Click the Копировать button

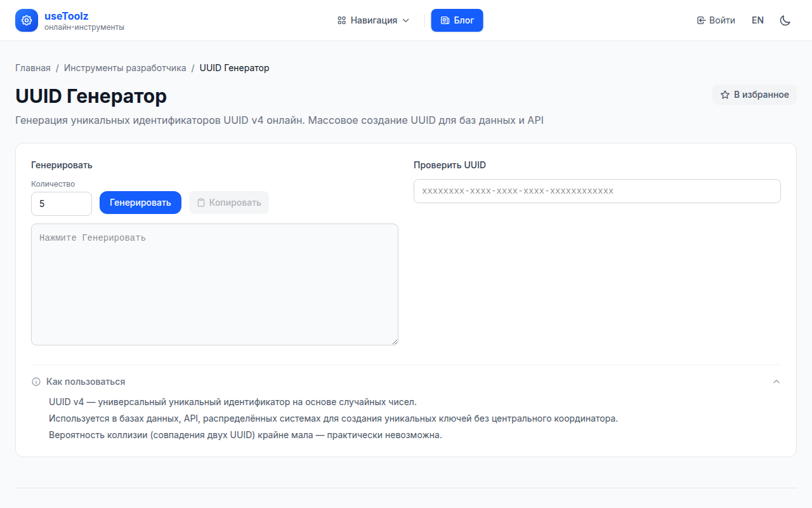[229, 203]
